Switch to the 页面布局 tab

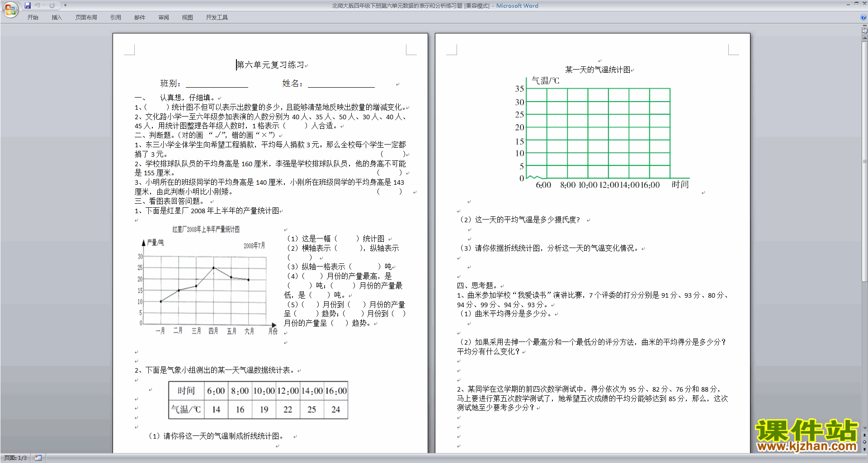click(86, 18)
